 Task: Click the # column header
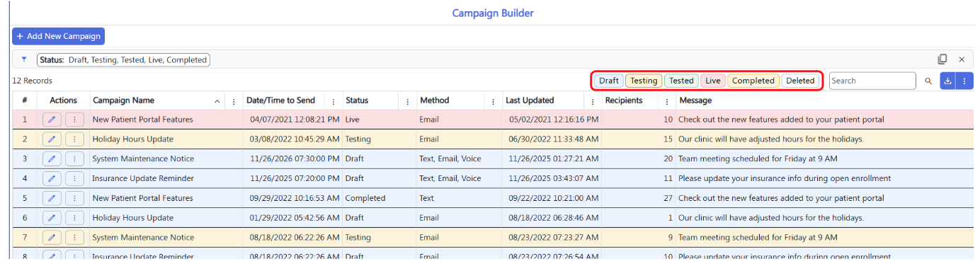point(25,100)
